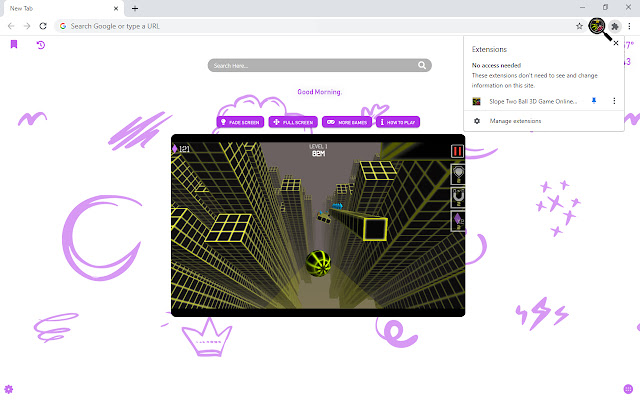This screenshot has width=640, height=400.
Task: Open the Chrome three-dot menu
Action: (629, 26)
